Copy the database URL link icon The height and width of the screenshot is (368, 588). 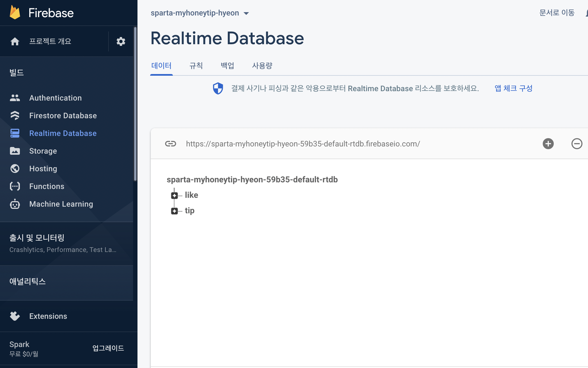point(171,144)
